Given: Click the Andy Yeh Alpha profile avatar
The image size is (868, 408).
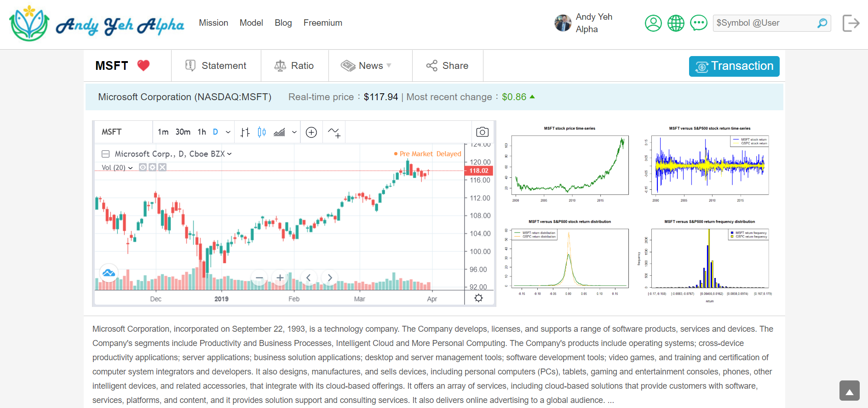Looking at the screenshot, I should (563, 23).
